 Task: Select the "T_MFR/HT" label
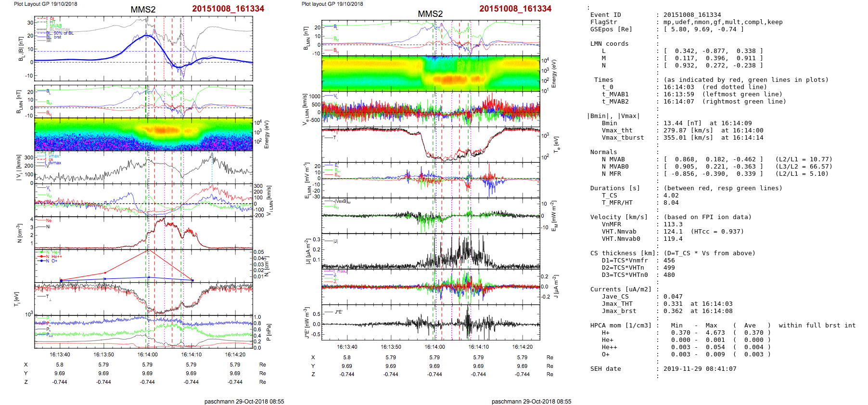(x=617, y=203)
